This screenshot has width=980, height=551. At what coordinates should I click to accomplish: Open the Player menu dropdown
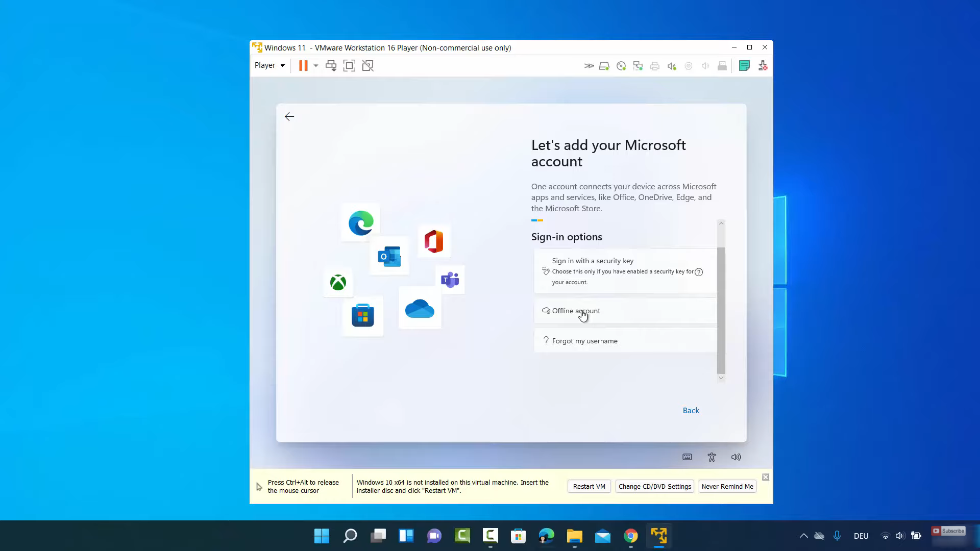click(269, 65)
